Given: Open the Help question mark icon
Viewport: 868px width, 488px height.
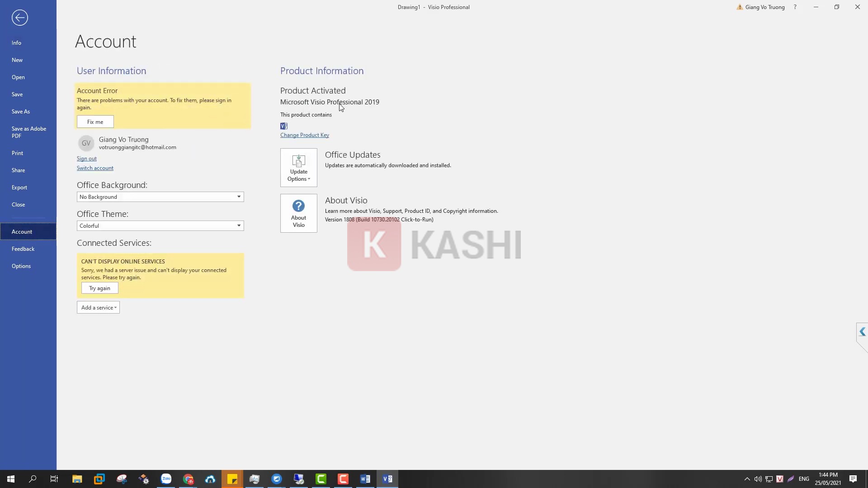Looking at the screenshot, I should point(795,7).
